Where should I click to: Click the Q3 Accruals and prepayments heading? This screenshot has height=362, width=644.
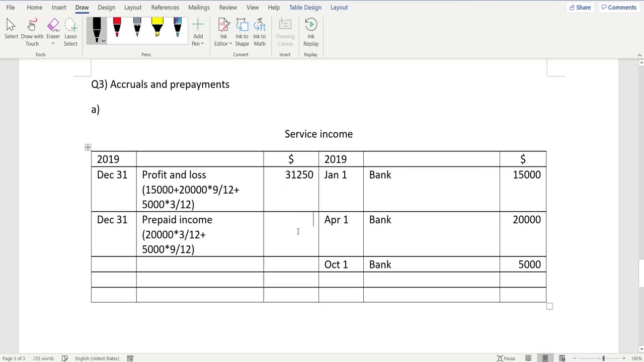coord(160,84)
